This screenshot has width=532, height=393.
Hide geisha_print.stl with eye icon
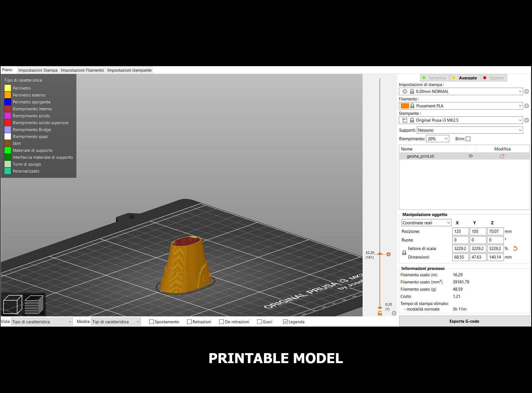point(470,156)
